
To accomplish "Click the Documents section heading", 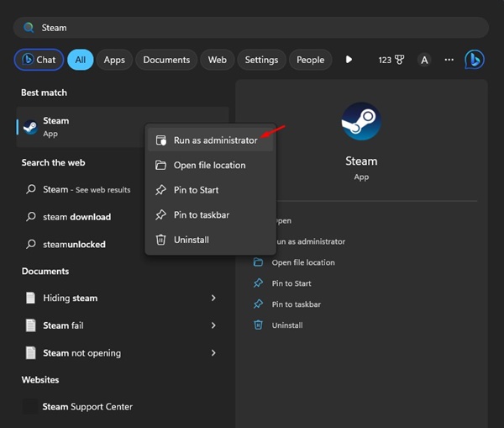I will coord(45,272).
